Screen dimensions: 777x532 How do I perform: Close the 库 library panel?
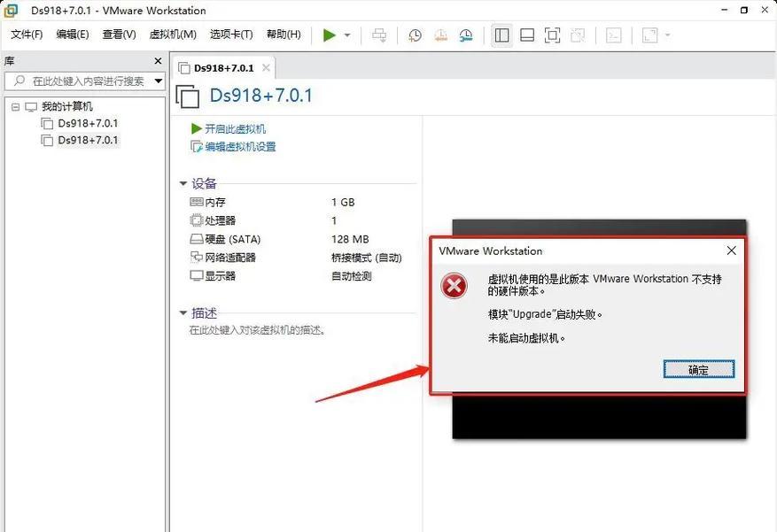[x=158, y=61]
